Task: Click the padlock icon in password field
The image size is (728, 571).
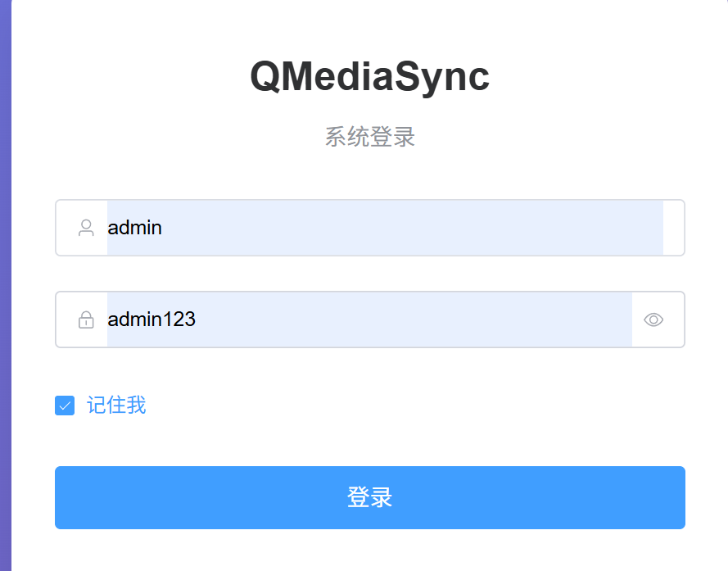Action: [86, 319]
